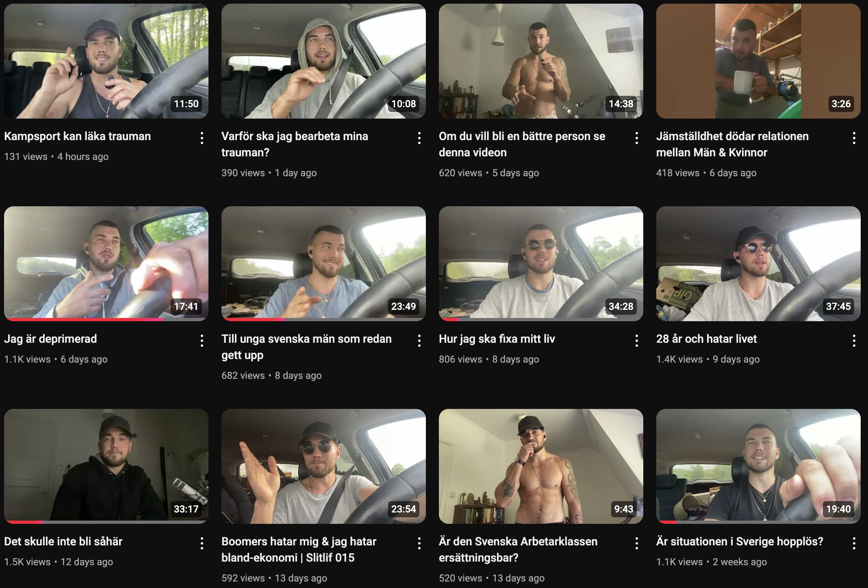Image resolution: width=868 pixels, height=588 pixels.
Task: Open the three-dot menu for Jämställdhet dödar relationen
Action: coord(854,138)
